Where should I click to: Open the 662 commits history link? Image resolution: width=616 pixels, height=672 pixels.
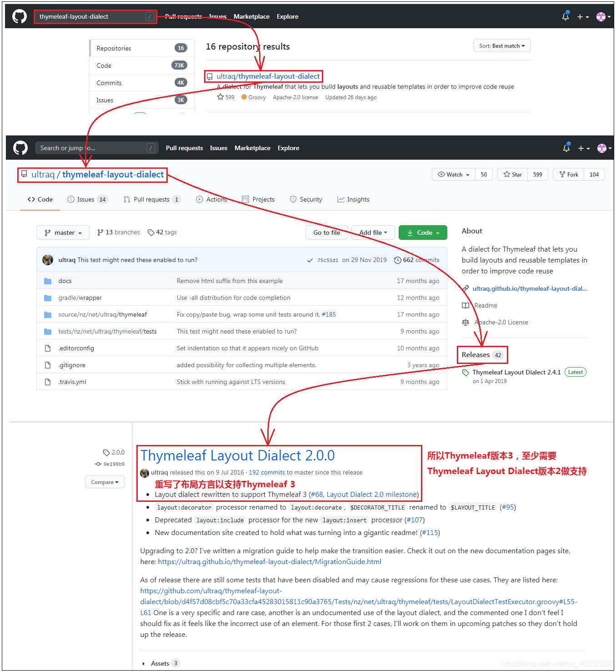tap(417, 260)
